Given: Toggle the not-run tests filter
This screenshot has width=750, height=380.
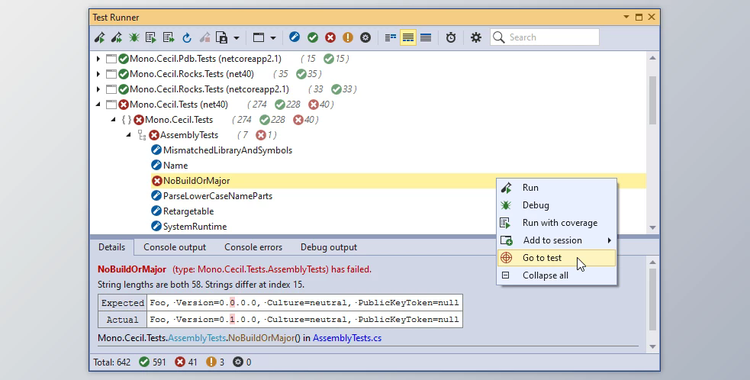Looking at the screenshot, I should 295,37.
